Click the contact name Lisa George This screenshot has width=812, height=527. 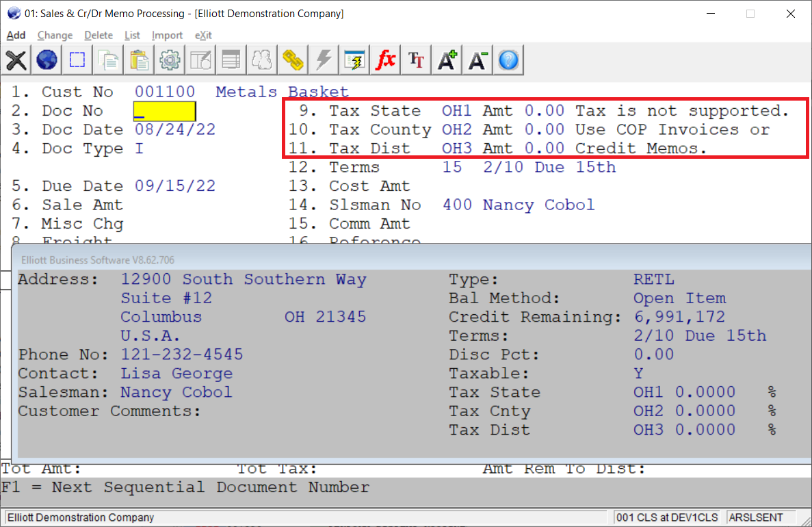pos(176,374)
